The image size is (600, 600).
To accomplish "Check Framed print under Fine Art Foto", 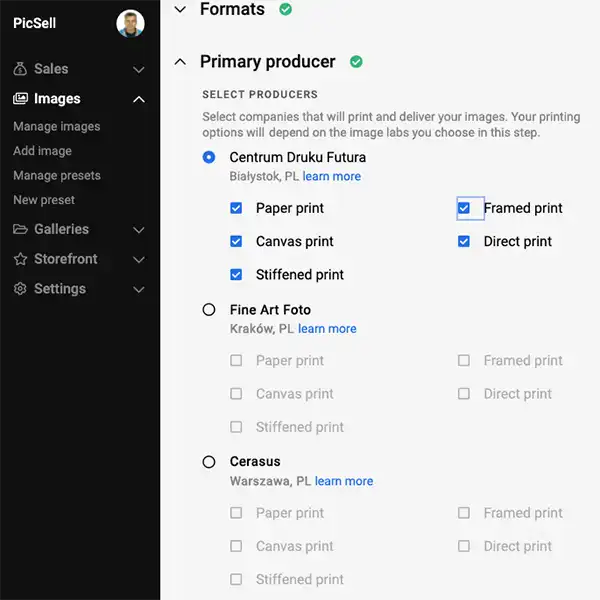I will (x=464, y=360).
